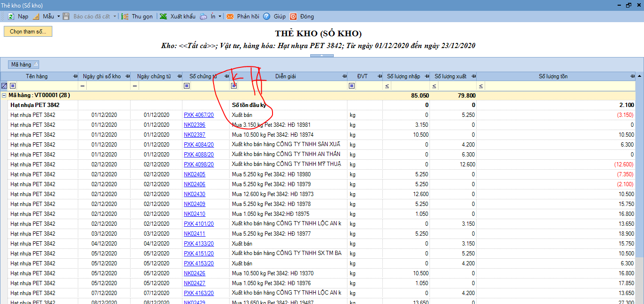
Task: Click the Tên hàng filter condition icon
Action: click(13, 86)
